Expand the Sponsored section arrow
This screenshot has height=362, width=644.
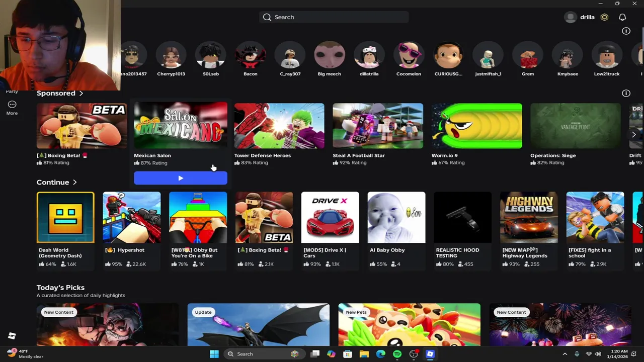[81, 93]
